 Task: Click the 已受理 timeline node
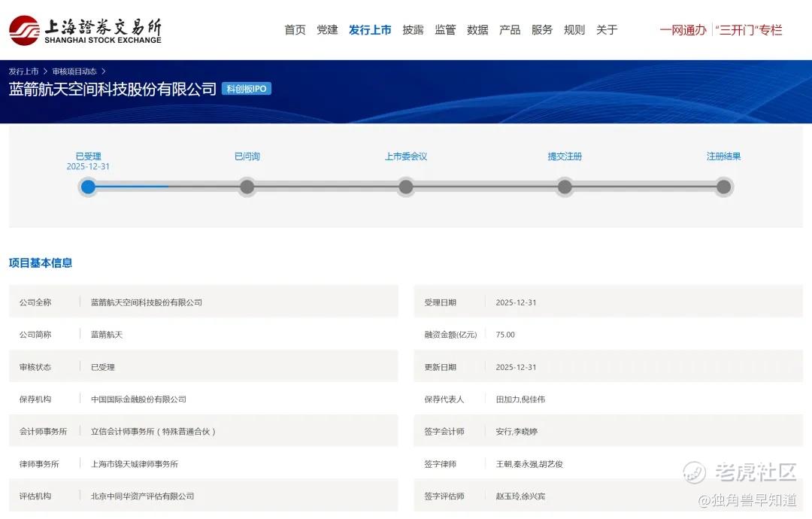pyautogui.click(x=88, y=187)
